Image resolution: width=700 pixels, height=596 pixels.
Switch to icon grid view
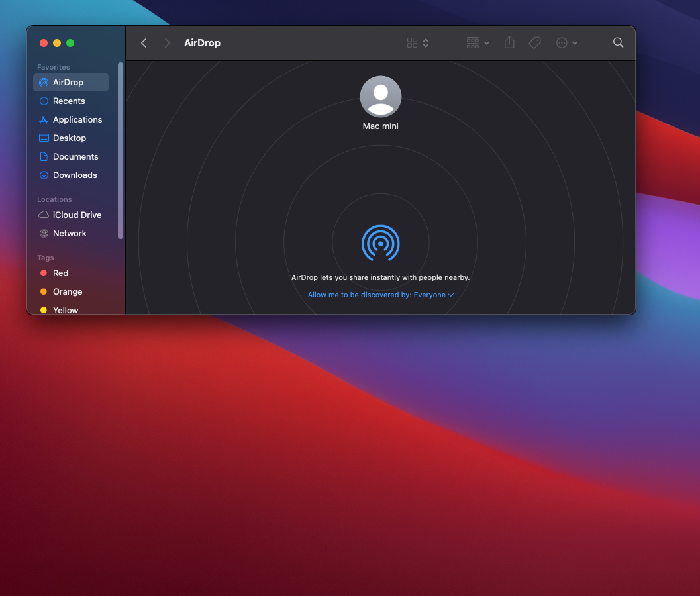(x=412, y=43)
